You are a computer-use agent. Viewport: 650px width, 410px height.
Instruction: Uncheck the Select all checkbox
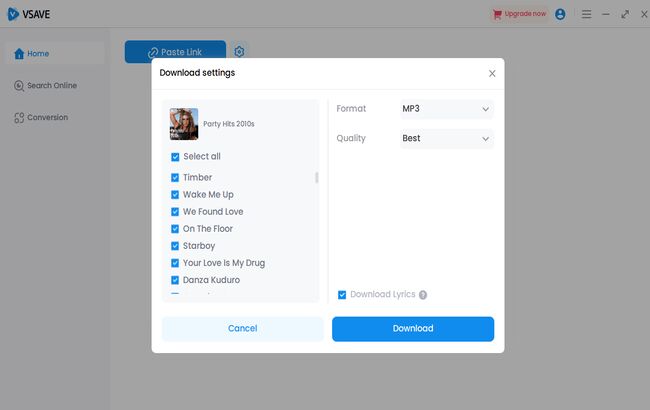click(175, 157)
